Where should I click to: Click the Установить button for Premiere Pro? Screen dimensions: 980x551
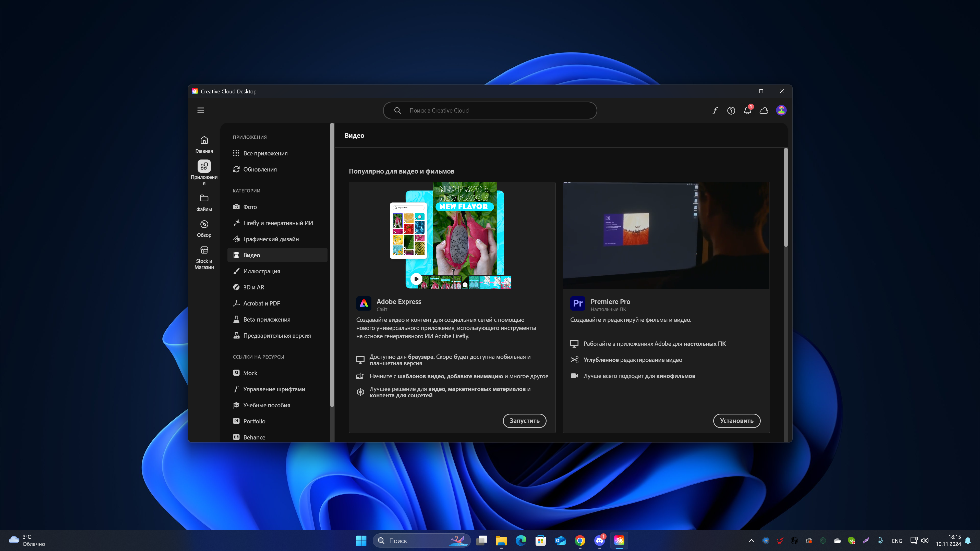(736, 421)
